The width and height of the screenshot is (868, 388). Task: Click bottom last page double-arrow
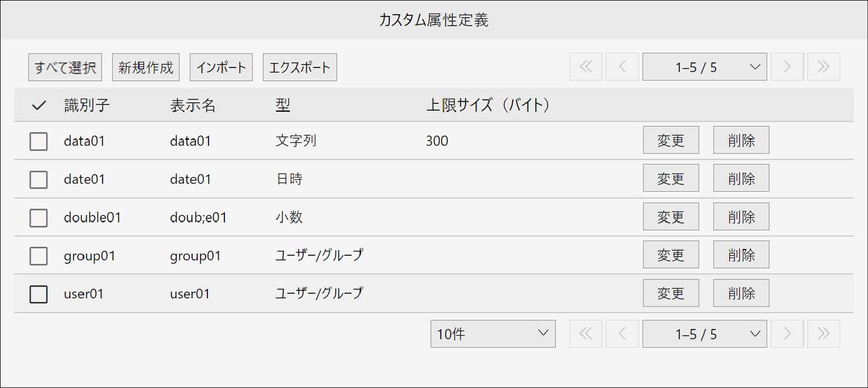pyautogui.click(x=823, y=334)
